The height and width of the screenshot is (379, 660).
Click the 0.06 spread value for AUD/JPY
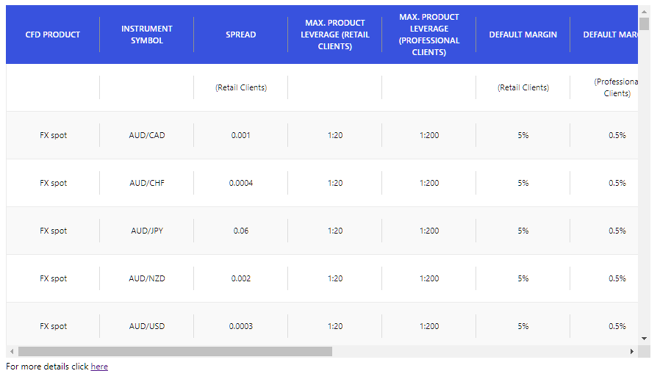tap(241, 231)
